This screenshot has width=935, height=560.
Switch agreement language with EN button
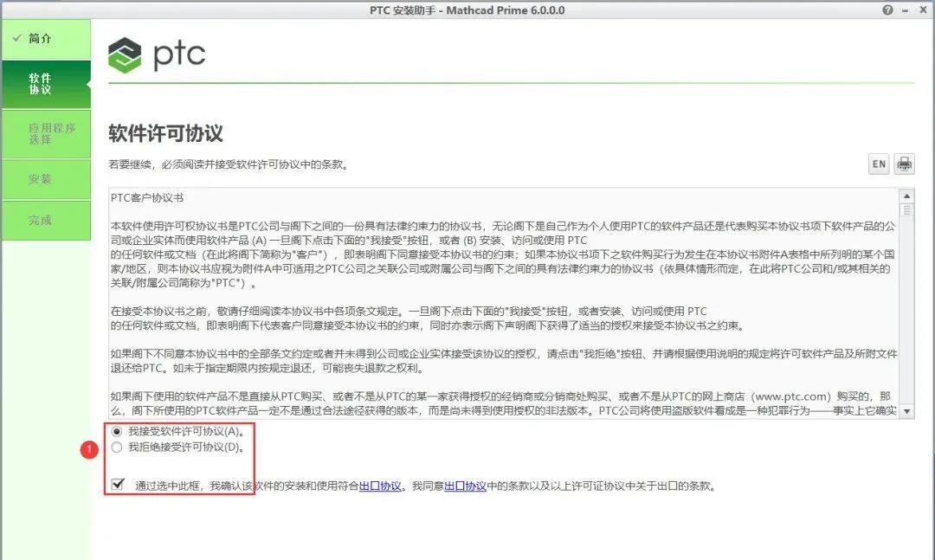pos(879,164)
